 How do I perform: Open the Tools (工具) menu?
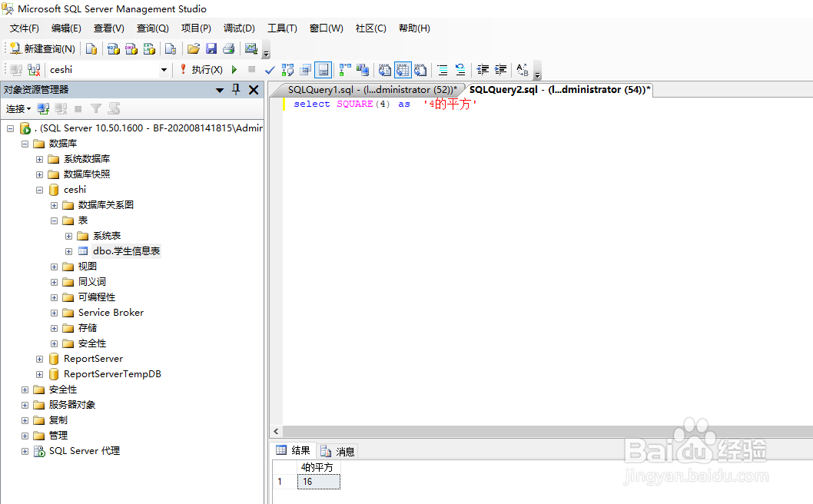pos(282,28)
